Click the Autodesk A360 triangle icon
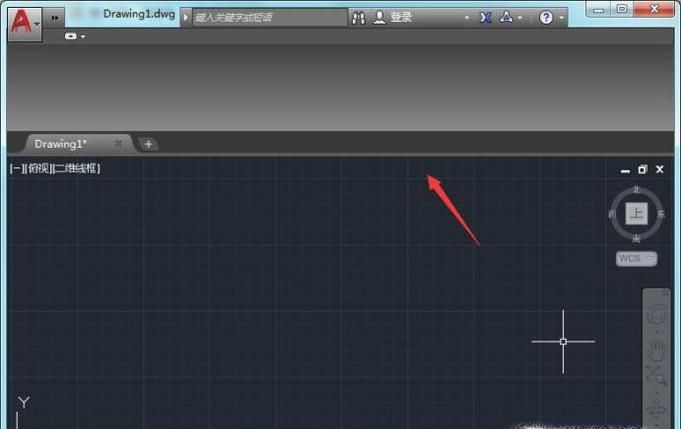This screenshot has height=429, width=681. pyautogui.click(x=507, y=17)
